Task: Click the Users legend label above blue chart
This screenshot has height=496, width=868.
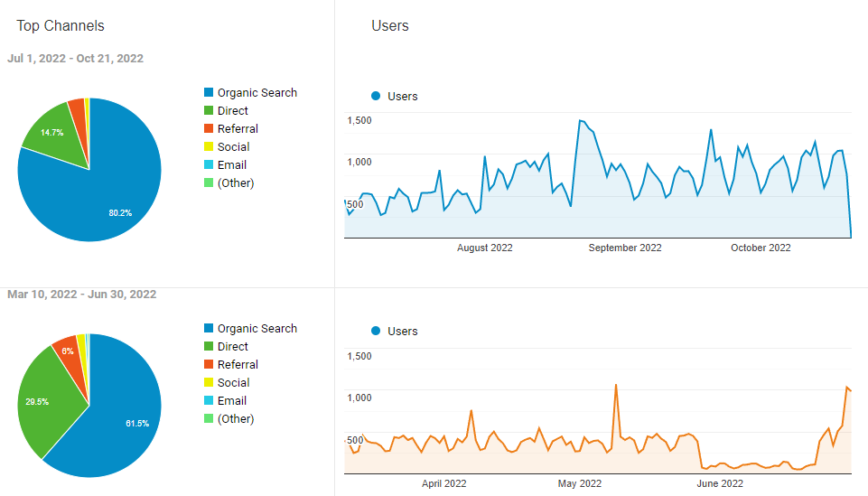Action: [403, 97]
